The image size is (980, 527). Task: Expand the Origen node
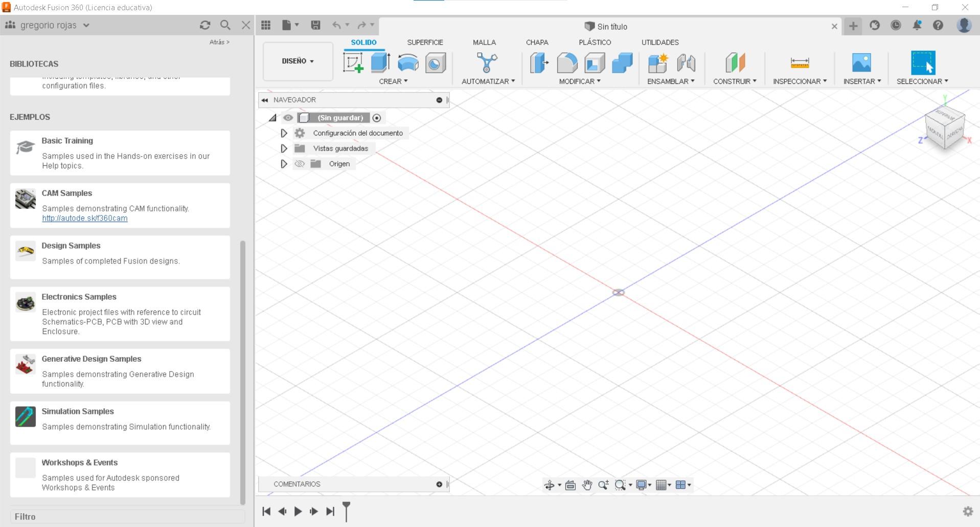pyautogui.click(x=284, y=164)
